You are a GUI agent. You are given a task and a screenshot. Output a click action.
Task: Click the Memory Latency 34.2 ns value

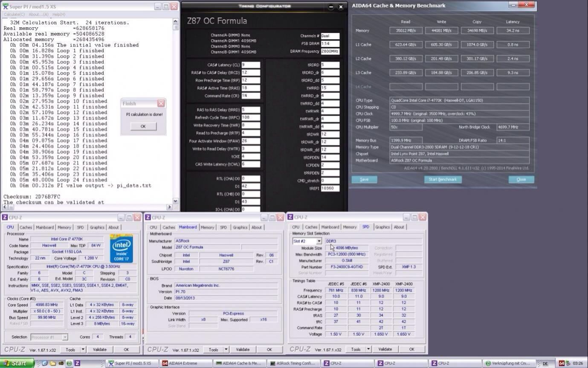513,31
